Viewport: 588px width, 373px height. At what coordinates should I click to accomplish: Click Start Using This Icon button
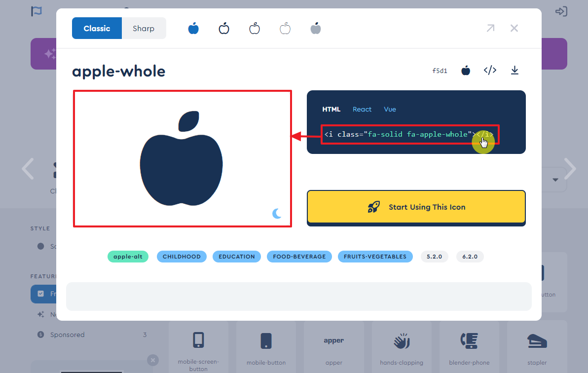coord(416,207)
